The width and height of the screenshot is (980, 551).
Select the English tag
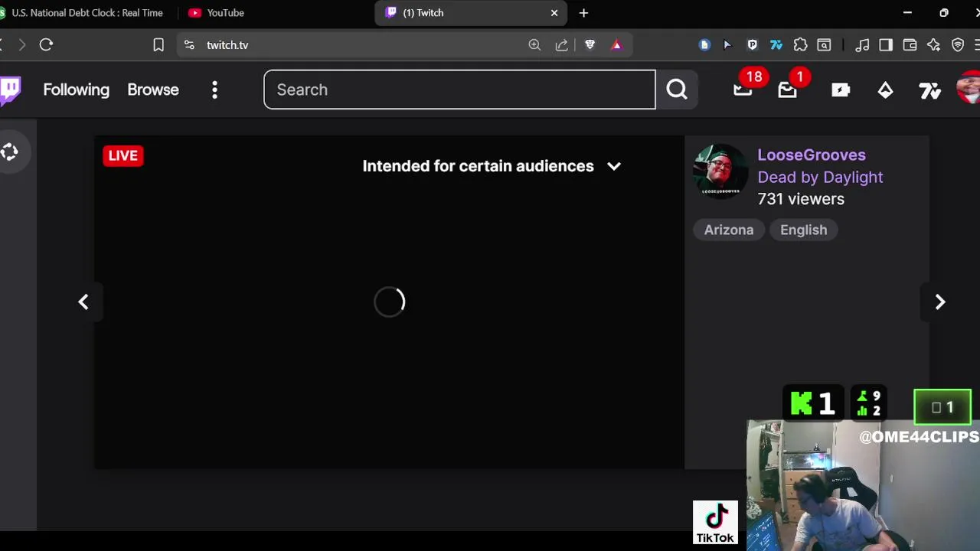(x=803, y=230)
